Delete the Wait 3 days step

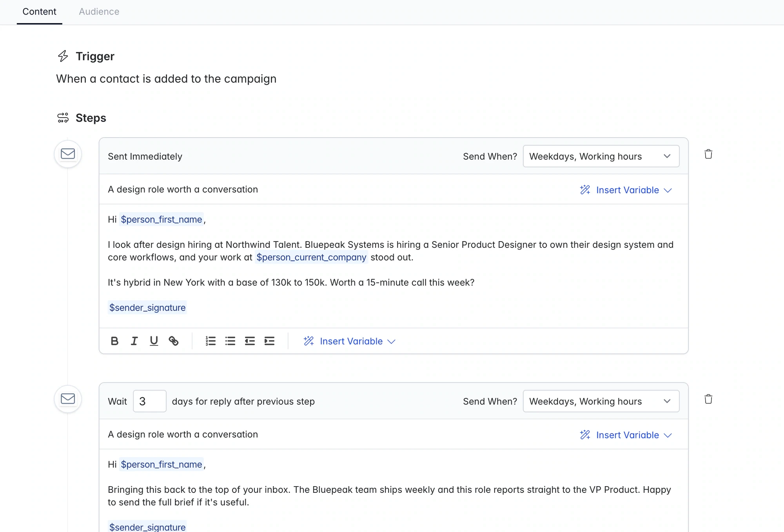pos(708,399)
